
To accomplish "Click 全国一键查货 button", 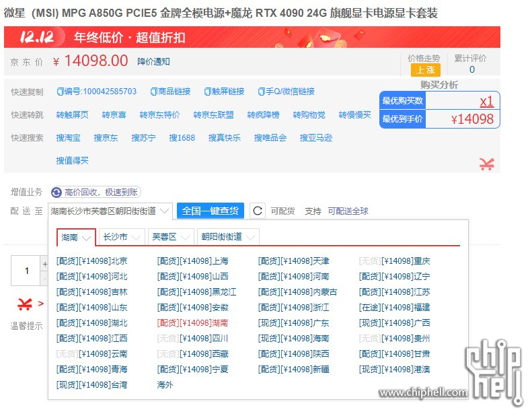I will [x=211, y=211].
